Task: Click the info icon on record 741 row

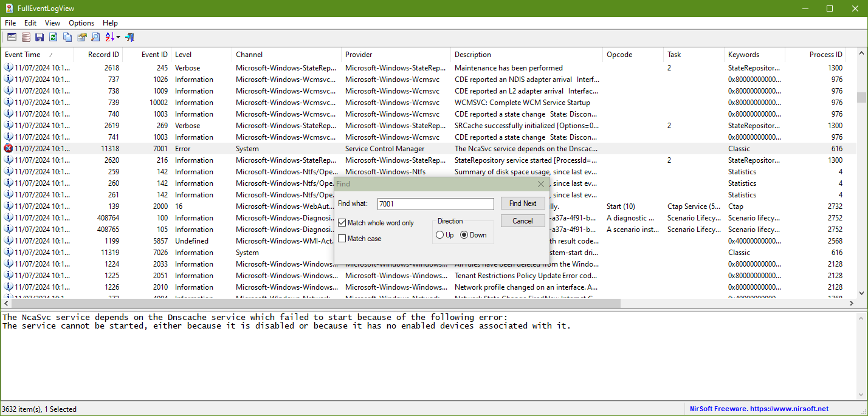Action: coord(9,137)
